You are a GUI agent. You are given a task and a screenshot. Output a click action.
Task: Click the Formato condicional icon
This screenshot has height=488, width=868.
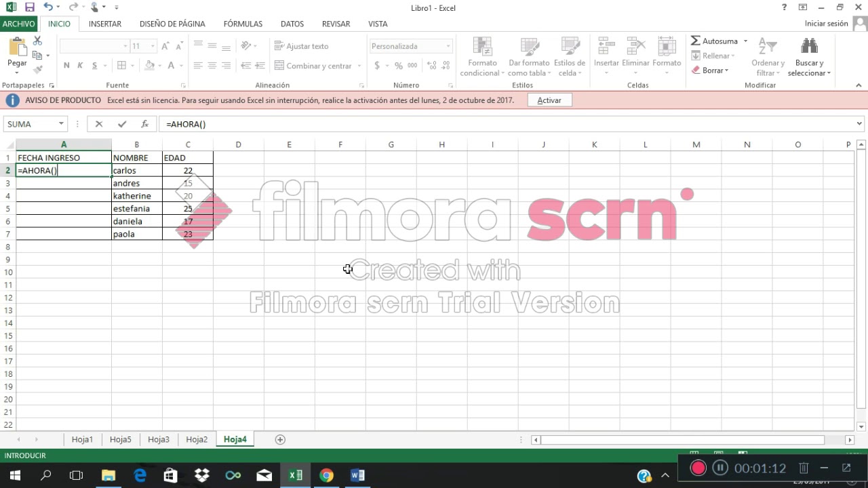[x=482, y=46]
